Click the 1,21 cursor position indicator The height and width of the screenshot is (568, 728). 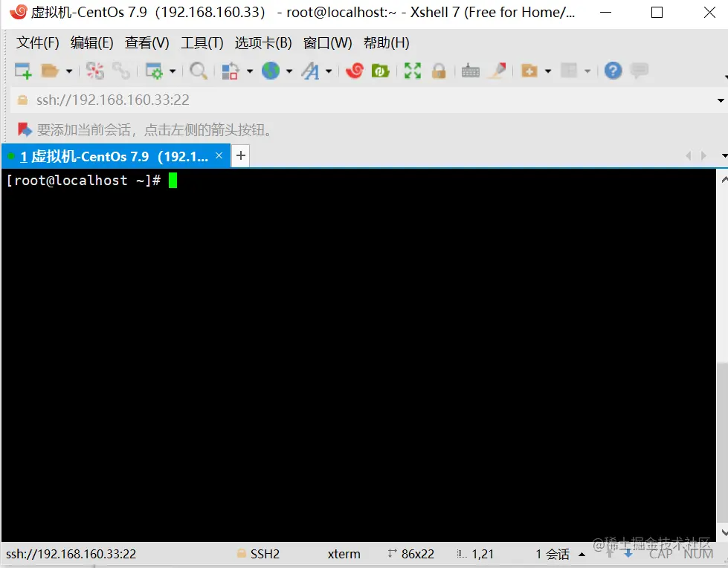click(475, 554)
